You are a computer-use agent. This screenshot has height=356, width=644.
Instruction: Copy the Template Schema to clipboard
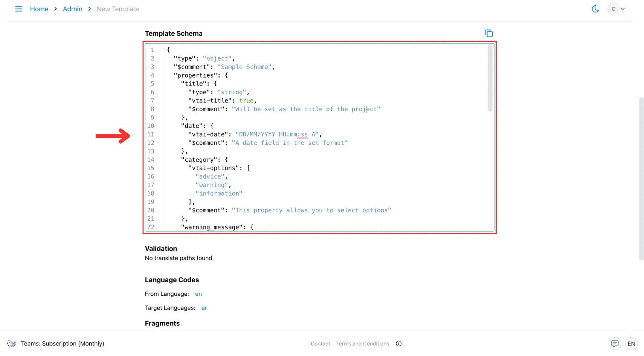(489, 34)
